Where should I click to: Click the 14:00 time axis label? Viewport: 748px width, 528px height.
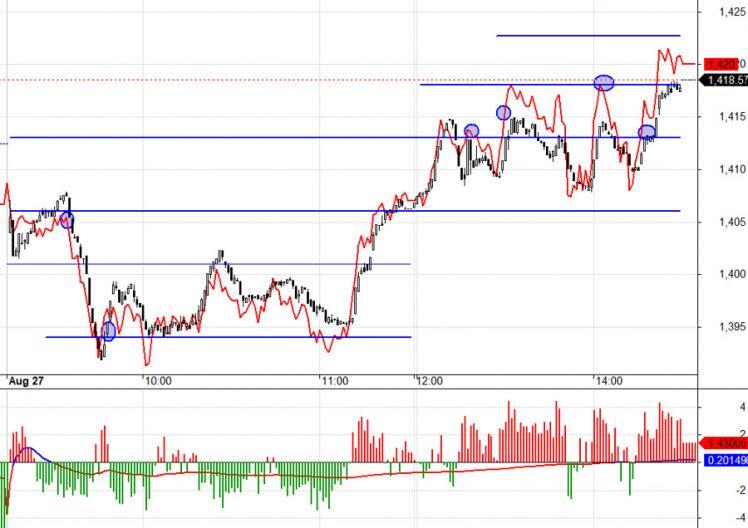(x=609, y=382)
